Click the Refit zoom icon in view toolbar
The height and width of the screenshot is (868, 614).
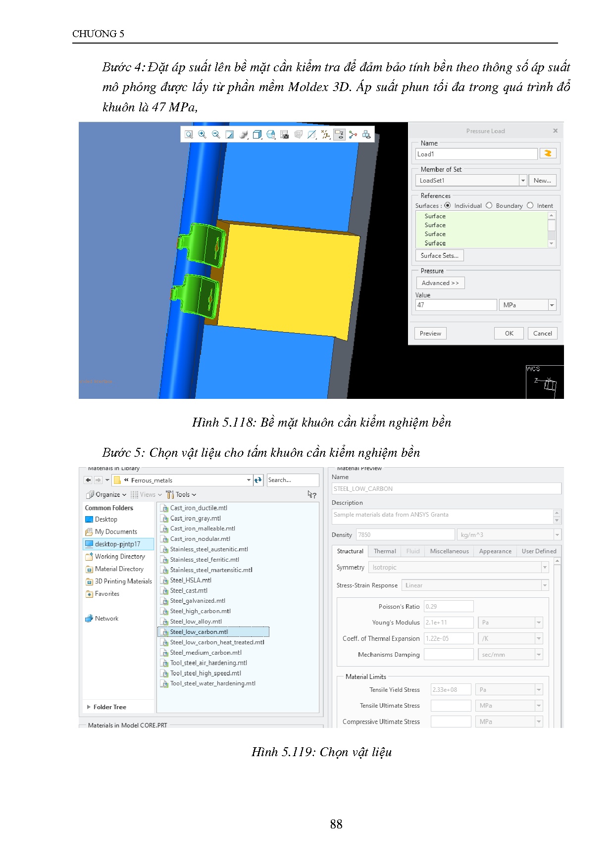(x=189, y=135)
